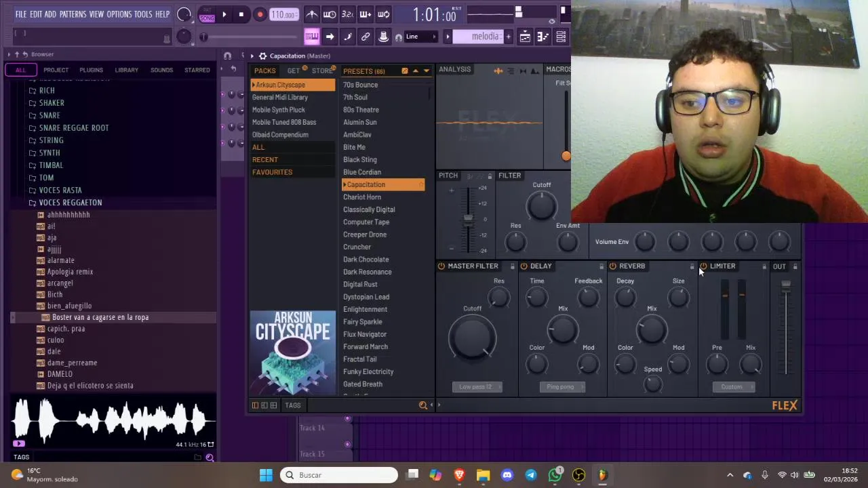This screenshot has width=868, height=488.
Task: Switch browser to SOUNDS tab
Action: click(161, 70)
